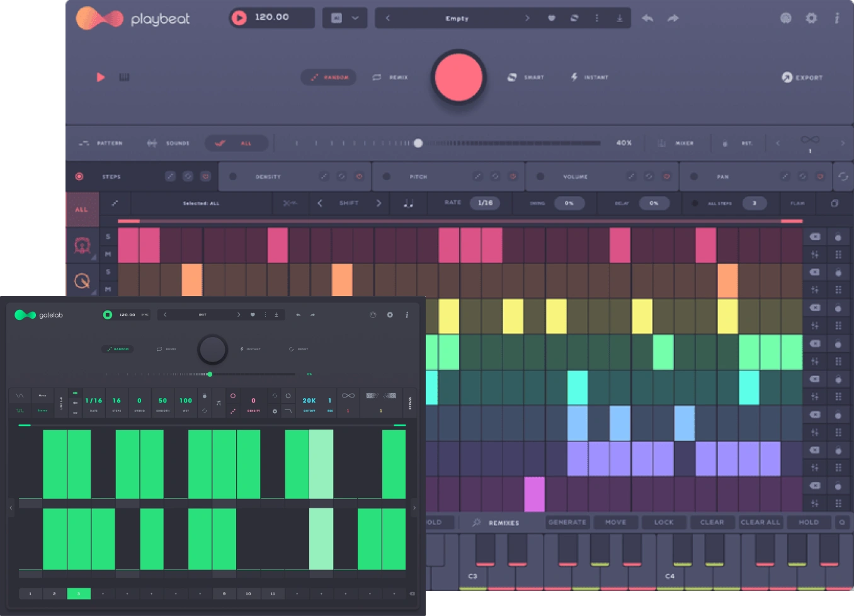Image resolution: width=854 pixels, height=616 pixels.
Task: Toggle the Pitch lane enable dot
Action: click(x=387, y=176)
